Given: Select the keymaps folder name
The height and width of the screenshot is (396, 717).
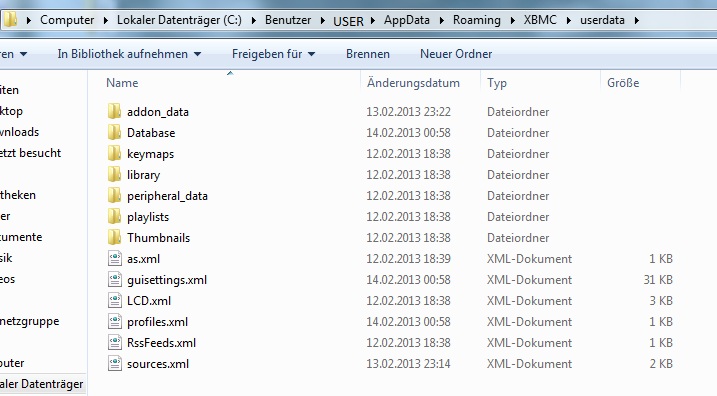Looking at the screenshot, I should pos(150,154).
